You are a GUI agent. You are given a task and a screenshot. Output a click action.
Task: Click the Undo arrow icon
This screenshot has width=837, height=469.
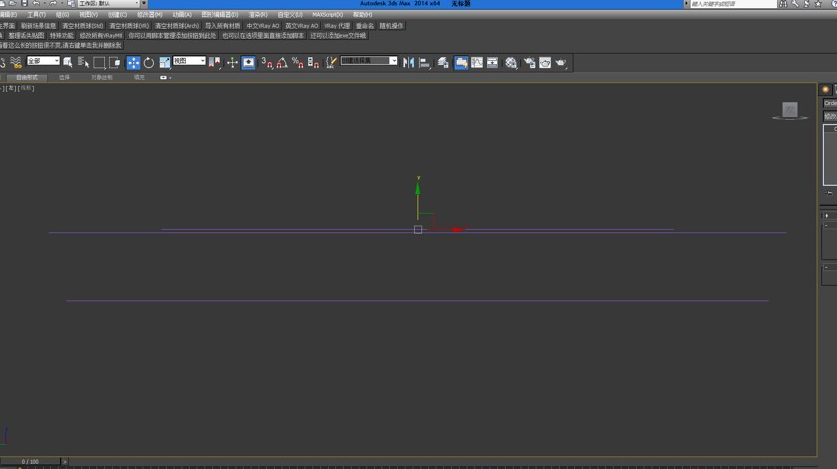(x=36, y=3)
